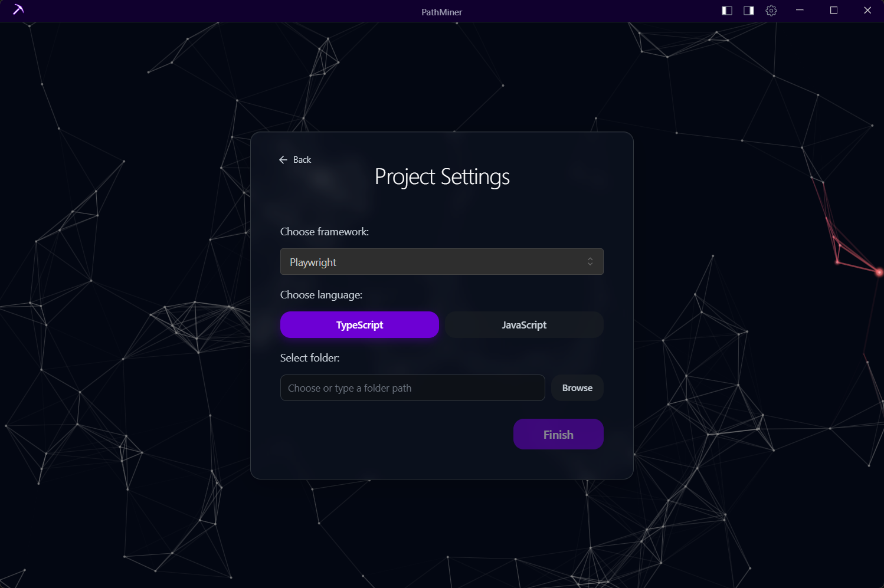The width and height of the screenshot is (884, 588).
Task: Click Browse to pick a folder
Action: (x=577, y=387)
